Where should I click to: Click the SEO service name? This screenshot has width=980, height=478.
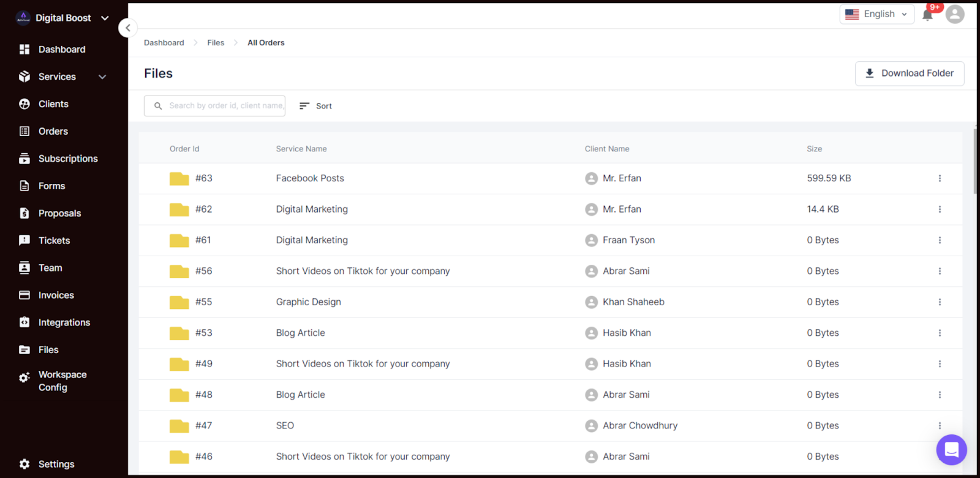(285, 426)
